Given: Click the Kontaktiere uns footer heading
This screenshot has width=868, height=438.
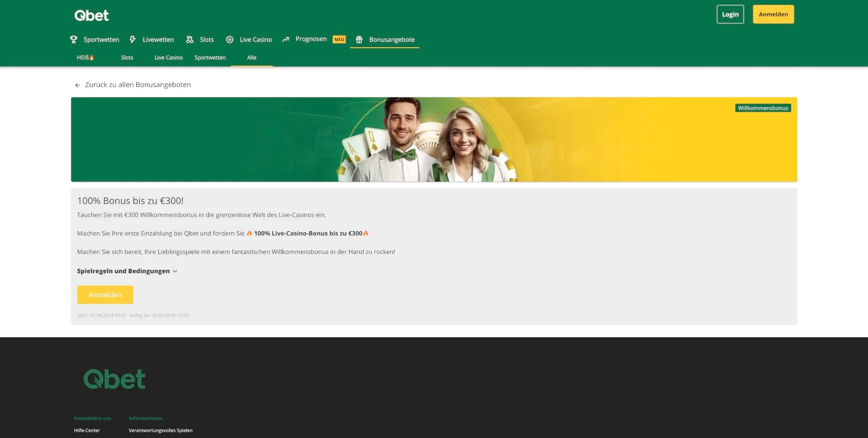Looking at the screenshot, I should click(x=93, y=418).
